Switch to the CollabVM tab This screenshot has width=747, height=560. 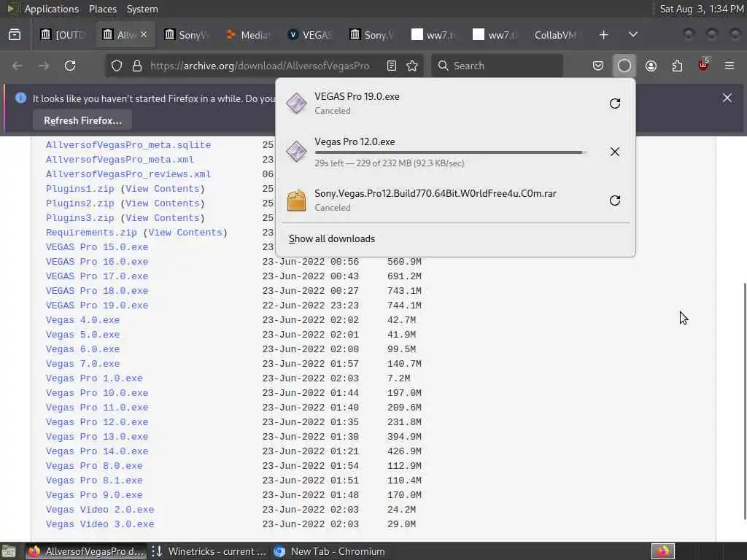tap(555, 35)
